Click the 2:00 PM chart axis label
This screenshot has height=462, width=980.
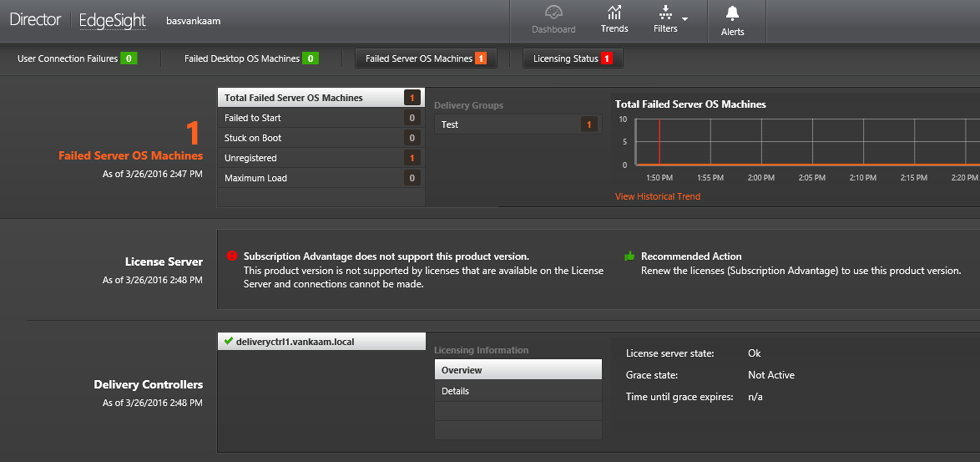tap(761, 178)
